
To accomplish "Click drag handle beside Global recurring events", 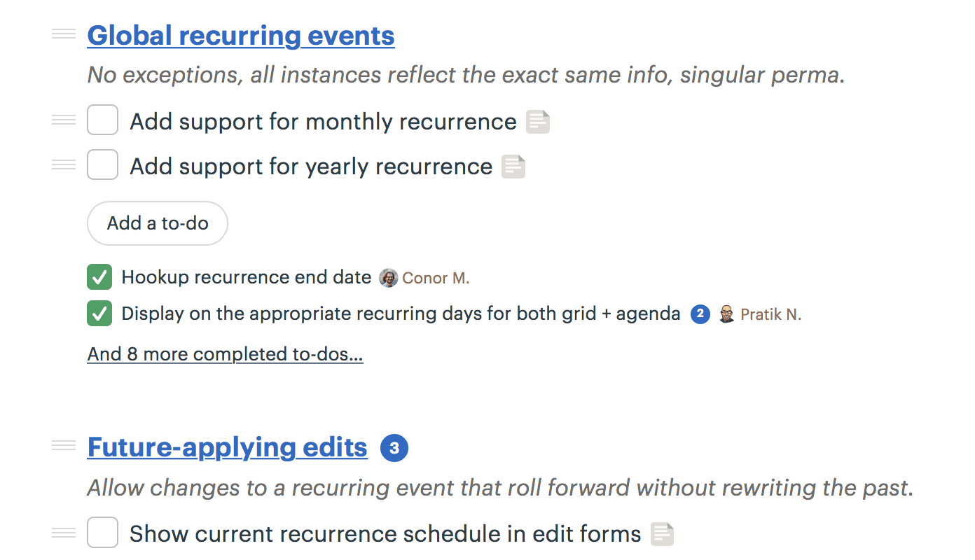I will pyautogui.click(x=64, y=34).
